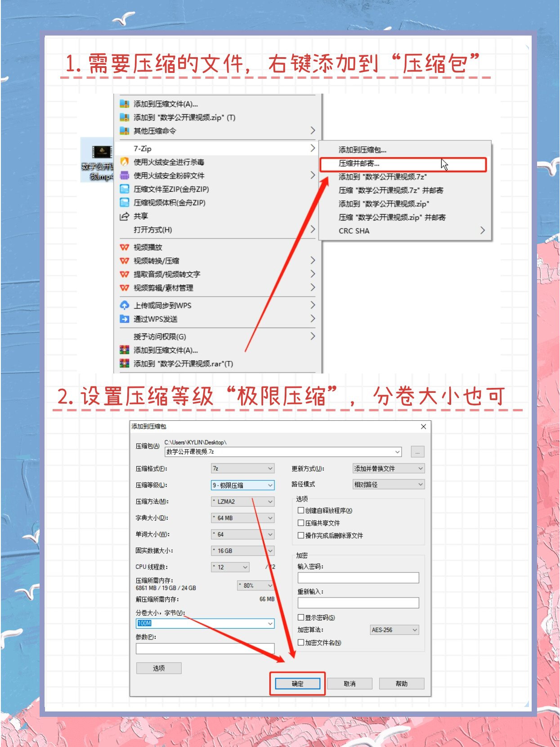Open the memory percentage 80% dropdown
The width and height of the screenshot is (560, 747).
coord(255,585)
